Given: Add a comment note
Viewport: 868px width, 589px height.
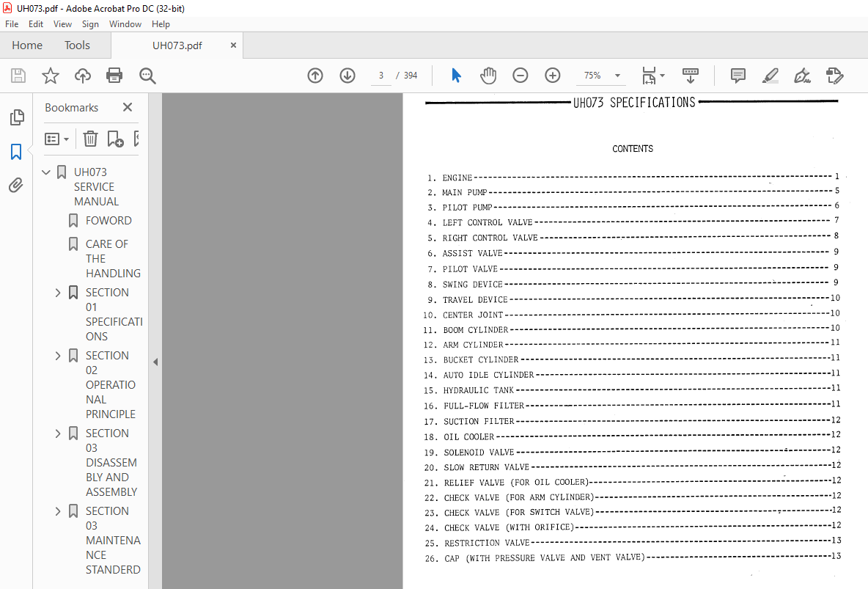Looking at the screenshot, I should 738,76.
